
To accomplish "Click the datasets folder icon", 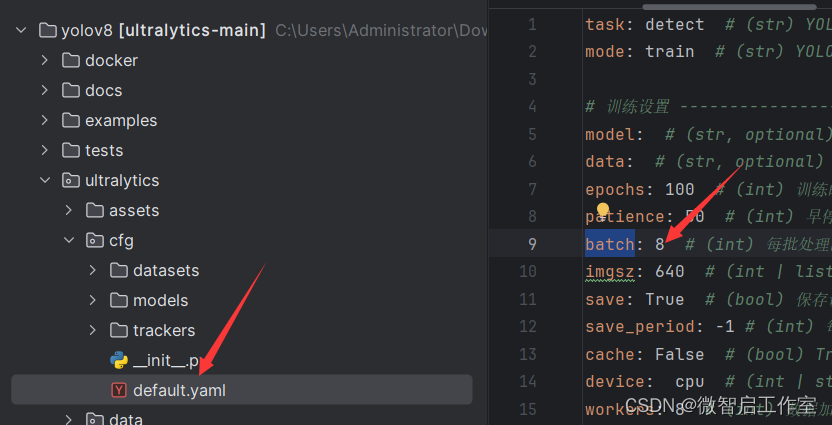I will [x=119, y=270].
